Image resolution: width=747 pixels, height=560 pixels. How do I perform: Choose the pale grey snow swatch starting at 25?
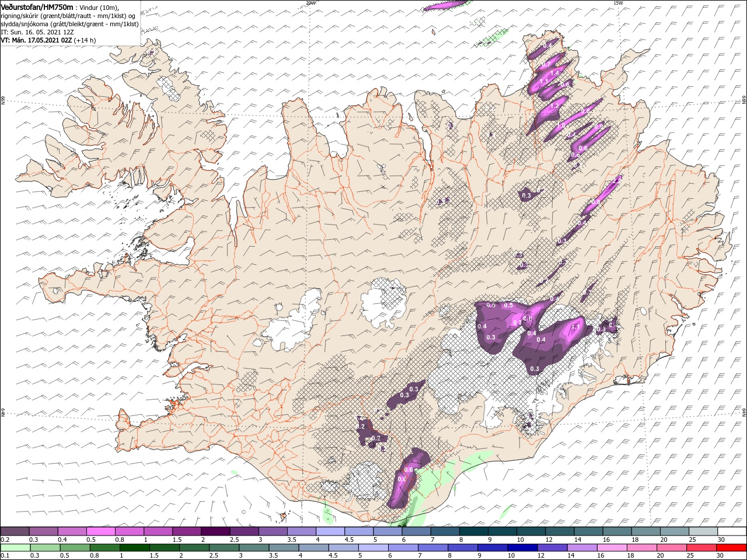coord(703,531)
